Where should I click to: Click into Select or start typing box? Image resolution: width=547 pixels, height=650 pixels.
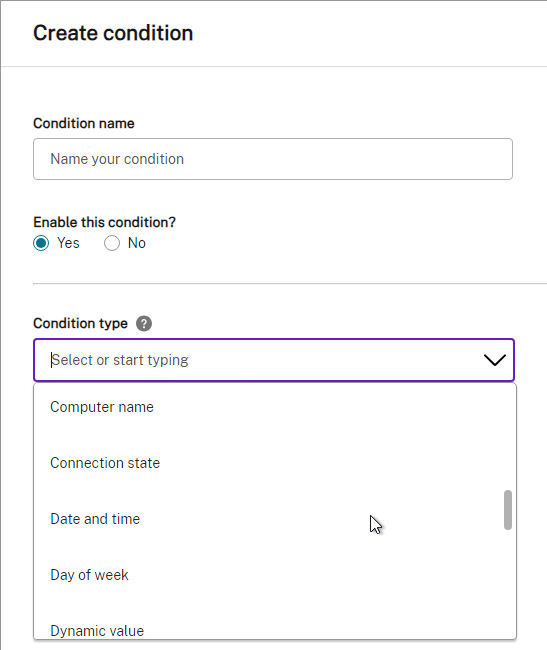(x=274, y=360)
